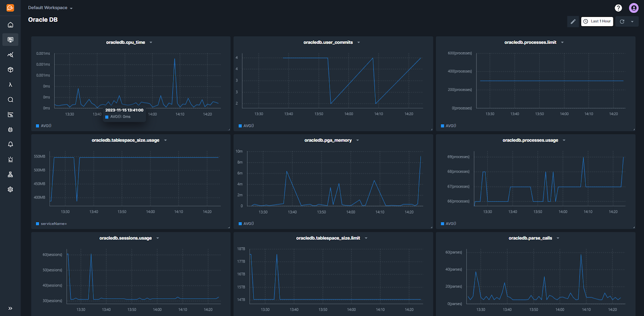Open the bar chart traces icon in sidebar
The width and height of the screenshot is (644, 316).
(10, 115)
